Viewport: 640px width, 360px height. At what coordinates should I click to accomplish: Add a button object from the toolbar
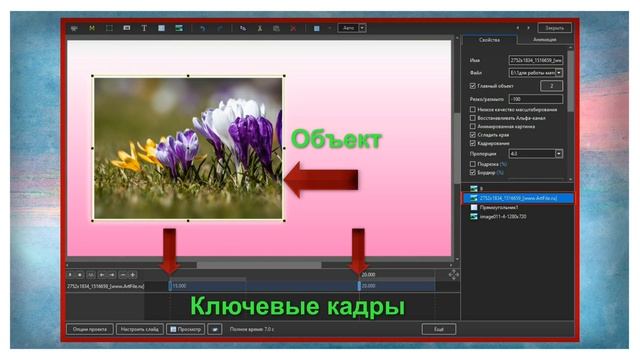[127, 28]
